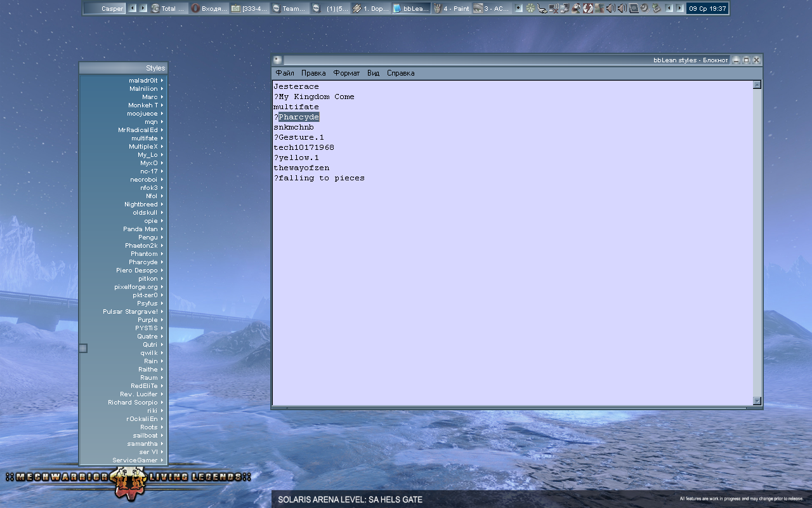
Task: Expand the Rev. Lucifer styles submenu
Action: 123,394
